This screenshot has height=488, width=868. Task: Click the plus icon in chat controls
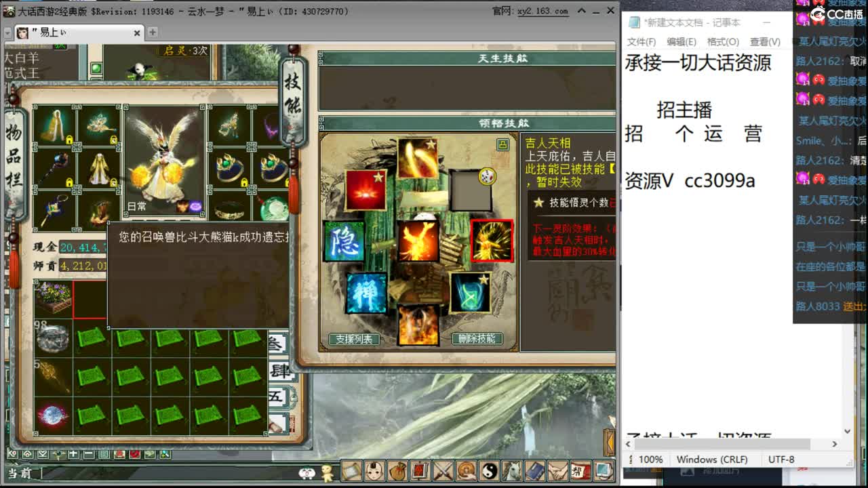[73, 454]
